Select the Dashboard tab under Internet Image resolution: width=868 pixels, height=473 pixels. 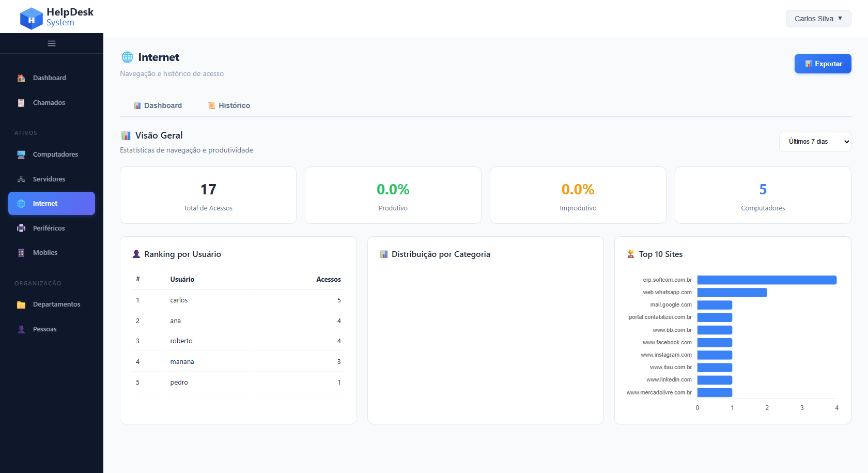158,105
